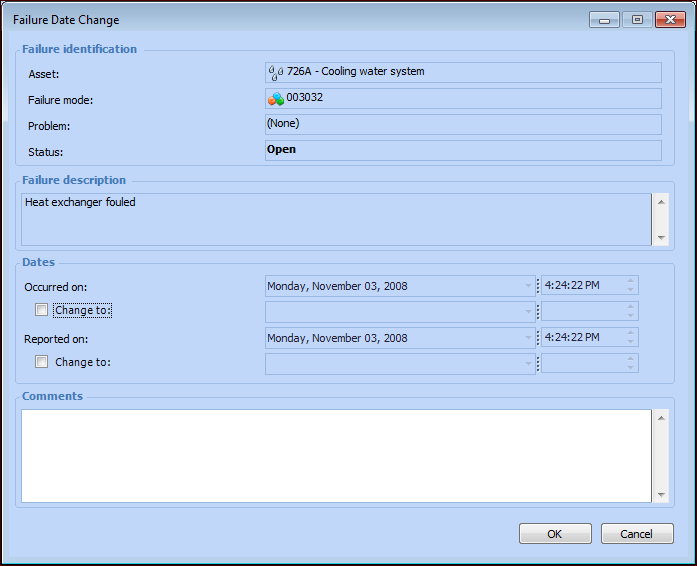The width and height of the screenshot is (697, 566).
Task: Click inside the Comments text box
Action: [336, 456]
